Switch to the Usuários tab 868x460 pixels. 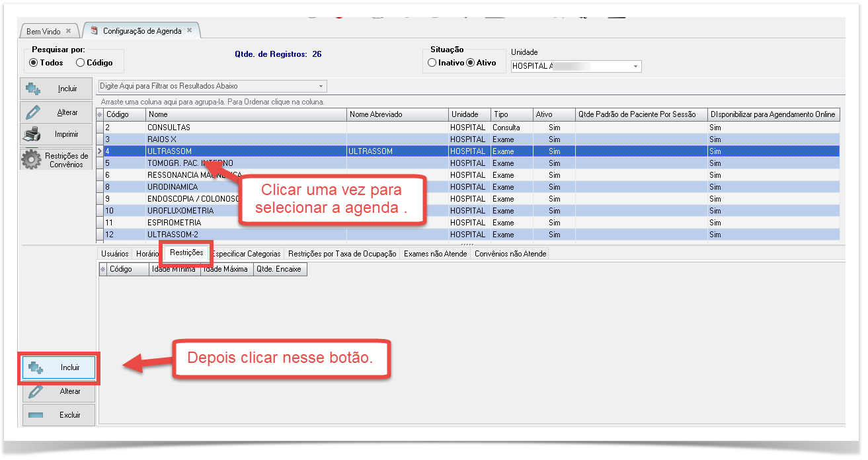click(x=115, y=254)
